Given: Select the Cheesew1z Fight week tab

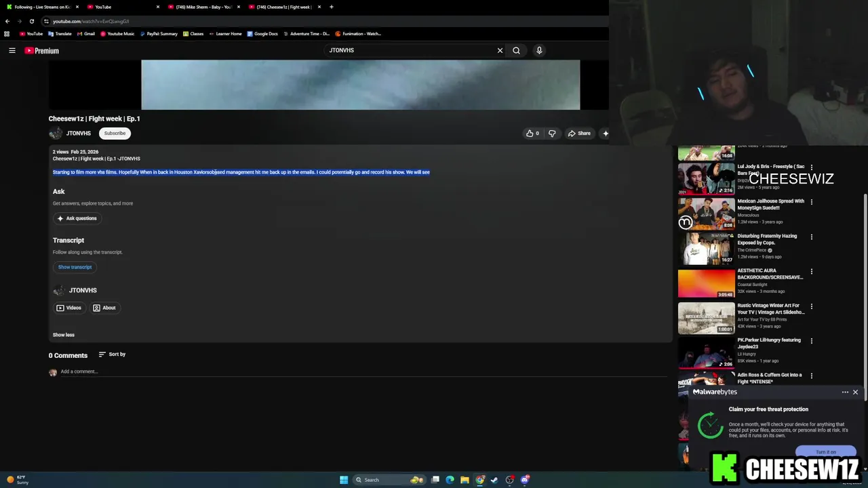Looking at the screenshot, I should (284, 7).
